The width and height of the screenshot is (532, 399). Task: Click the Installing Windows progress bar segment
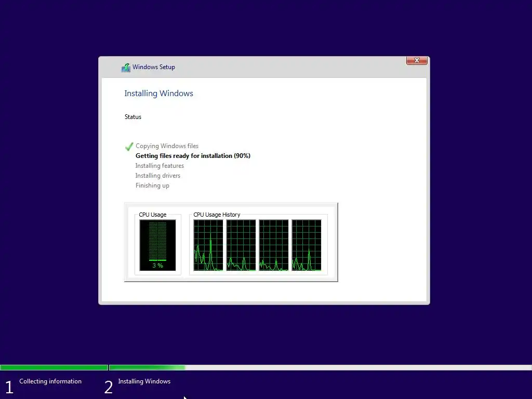tap(320, 367)
